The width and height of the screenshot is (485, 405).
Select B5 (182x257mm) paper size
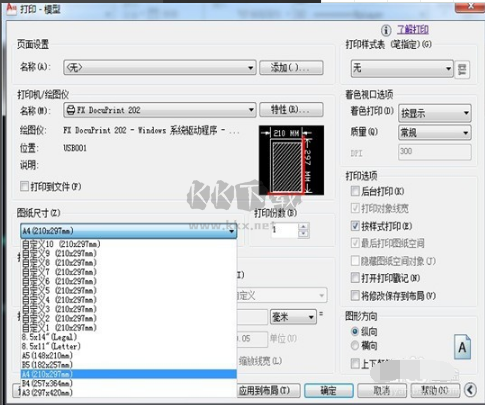pos(129,365)
